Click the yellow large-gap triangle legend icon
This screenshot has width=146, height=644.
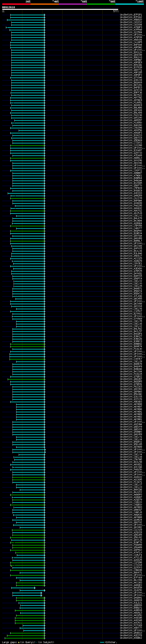[19, 642]
